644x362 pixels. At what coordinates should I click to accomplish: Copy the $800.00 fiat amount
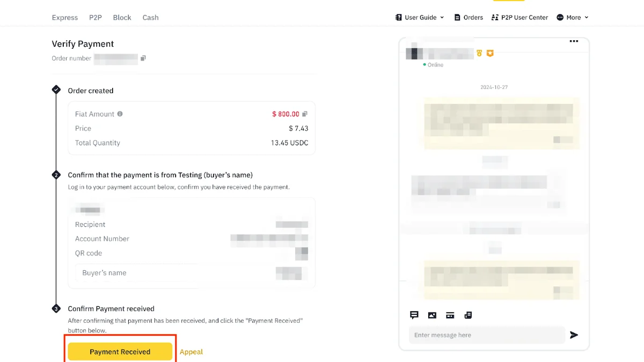tap(305, 114)
